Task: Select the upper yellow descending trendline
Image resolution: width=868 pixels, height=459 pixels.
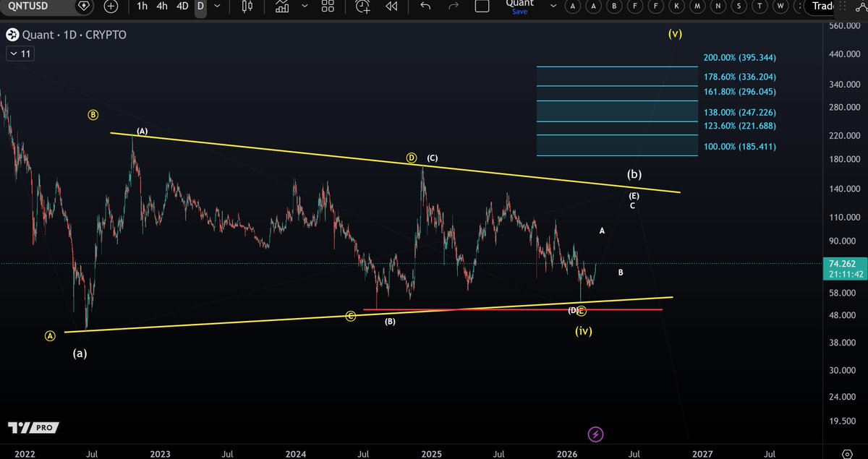Action: pyautogui.click(x=395, y=162)
